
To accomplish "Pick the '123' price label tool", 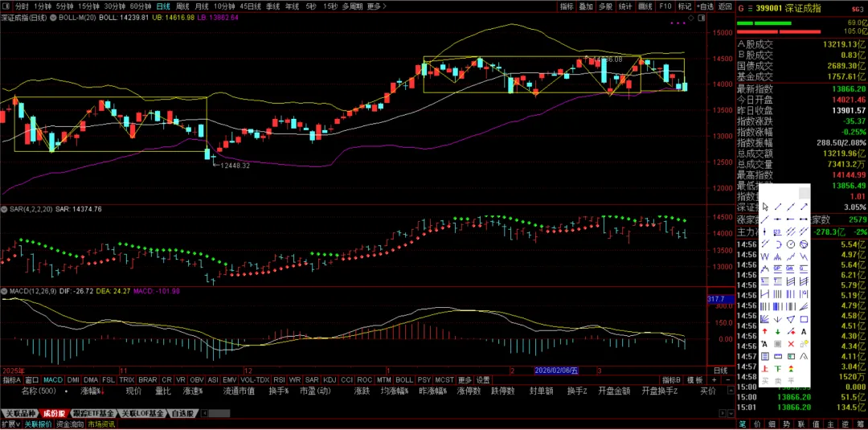I will coord(778,231).
